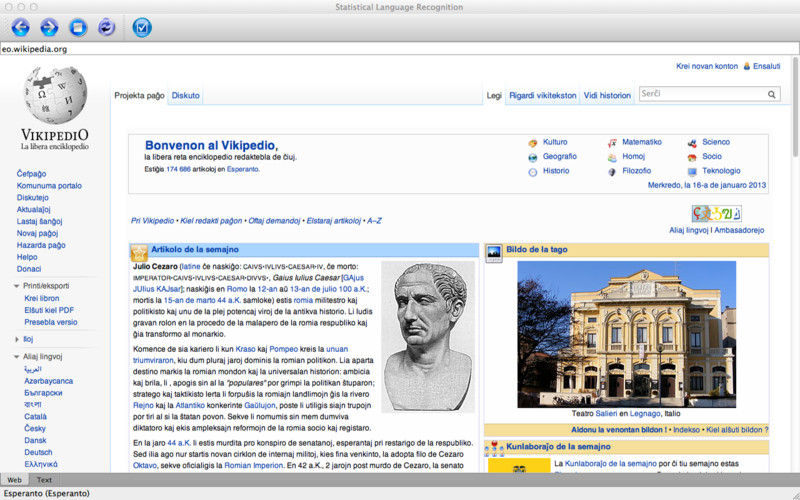
Task: Open the Hazarda paĝo sidebar link
Action: [41, 245]
